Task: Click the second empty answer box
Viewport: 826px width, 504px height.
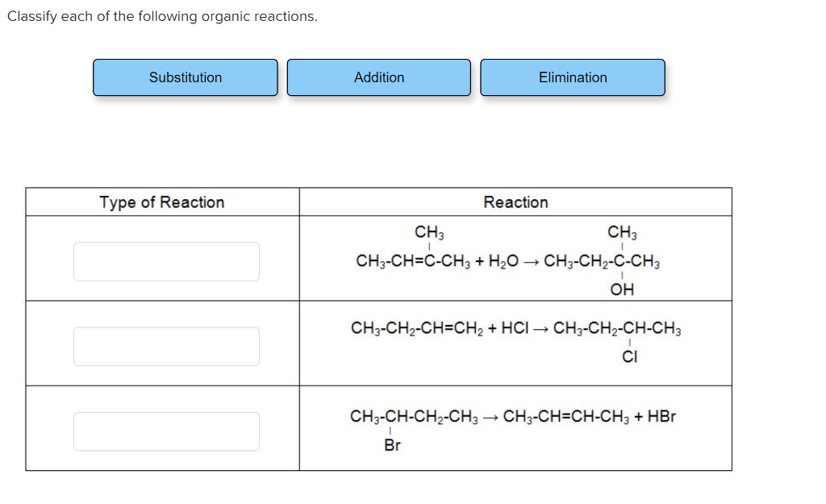Action: (166, 346)
